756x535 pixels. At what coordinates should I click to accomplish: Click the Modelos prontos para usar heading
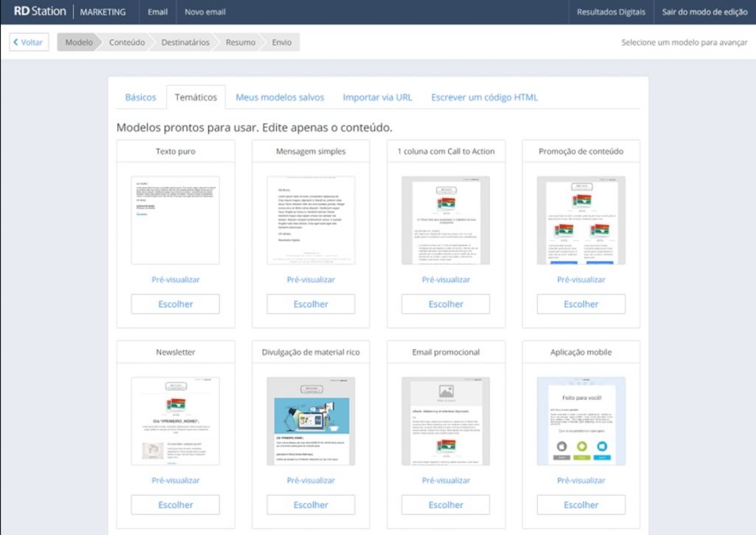click(x=255, y=127)
